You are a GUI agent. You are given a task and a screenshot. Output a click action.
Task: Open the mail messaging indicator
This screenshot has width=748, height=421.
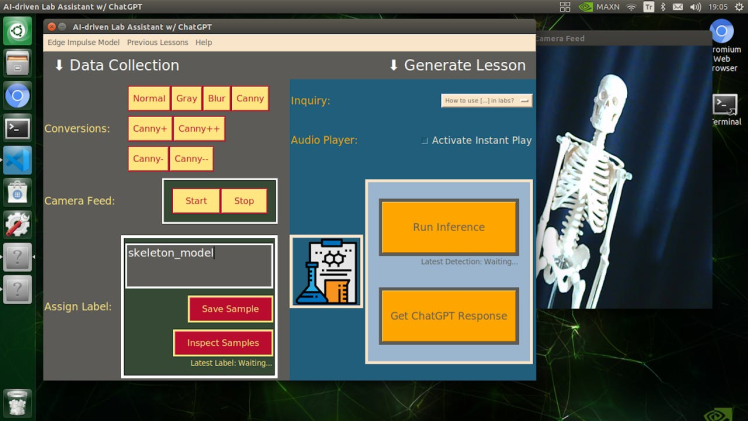(x=678, y=7)
